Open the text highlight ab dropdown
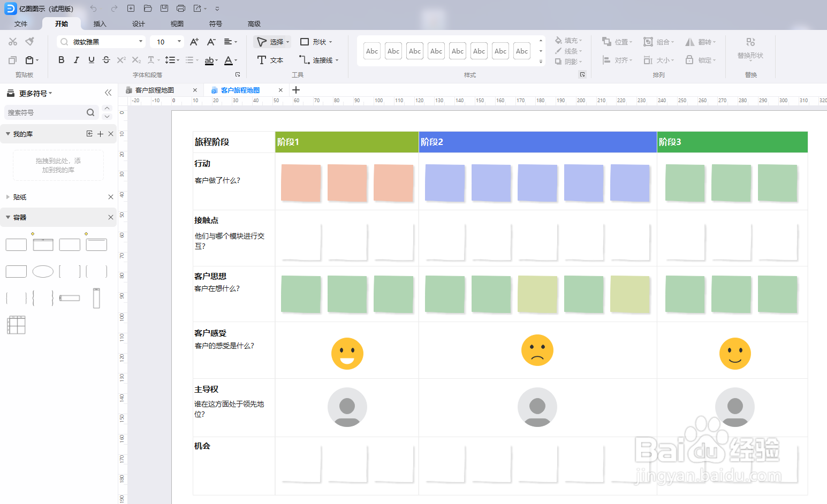Screen dimensions: 827x504 coord(211,60)
